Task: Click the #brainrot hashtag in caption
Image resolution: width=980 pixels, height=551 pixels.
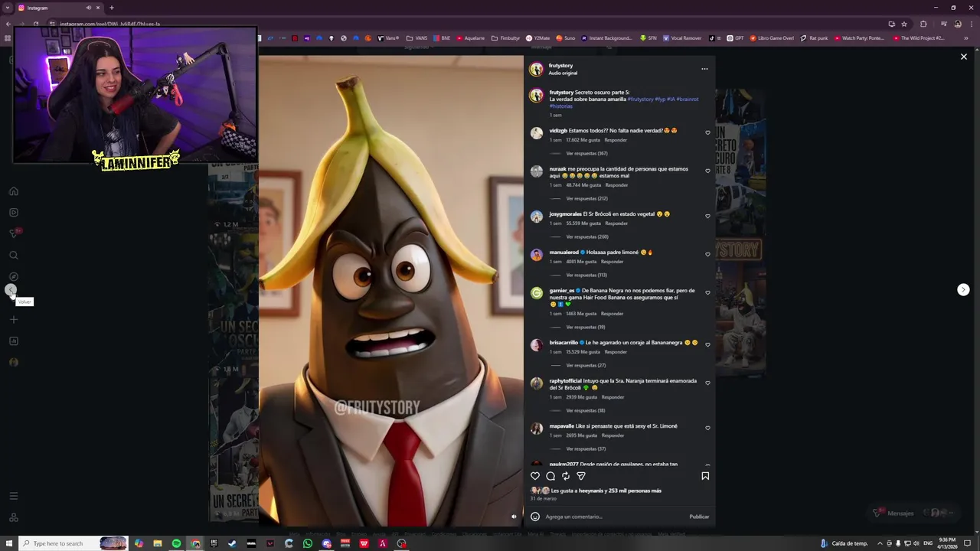Action: (688, 99)
